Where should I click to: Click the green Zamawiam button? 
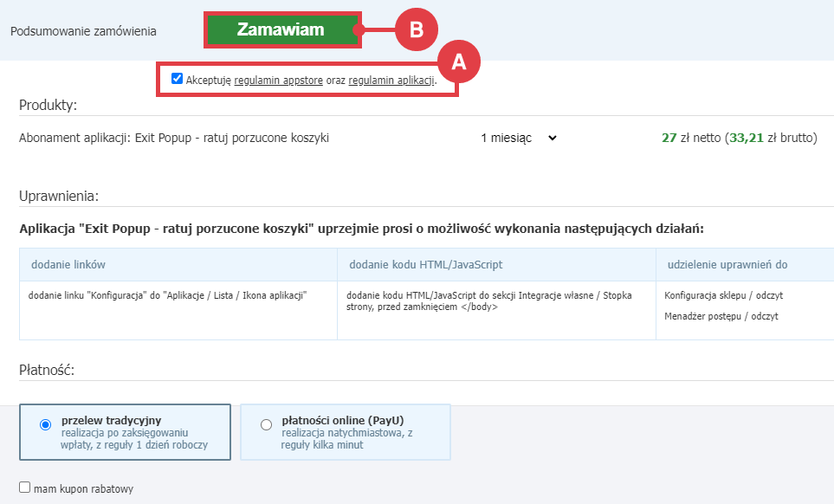(x=281, y=29)
